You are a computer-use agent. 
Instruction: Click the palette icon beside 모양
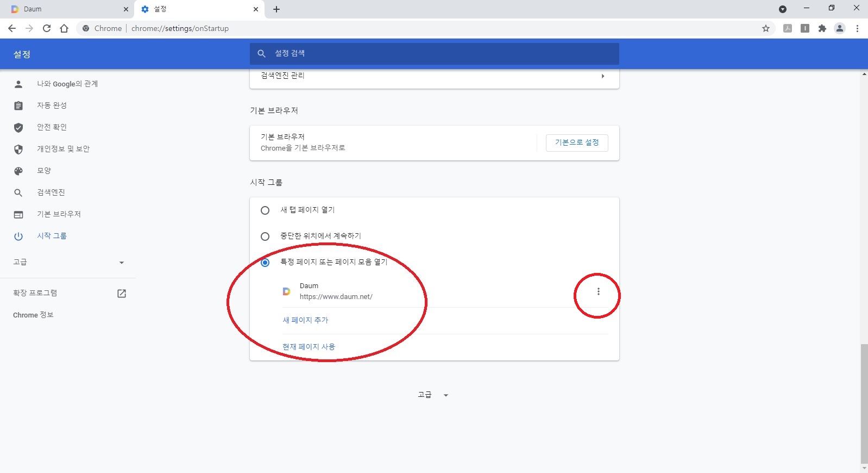18,171
